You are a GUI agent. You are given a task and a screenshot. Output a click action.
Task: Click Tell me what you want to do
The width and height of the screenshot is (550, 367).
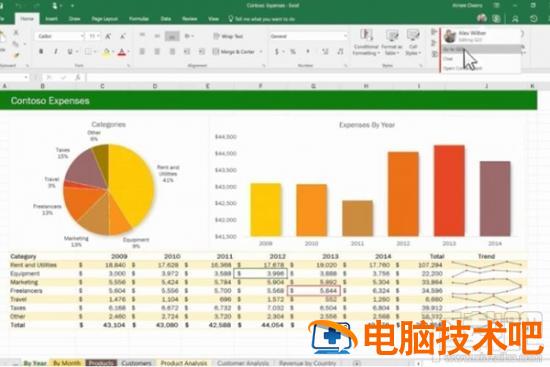261,19
